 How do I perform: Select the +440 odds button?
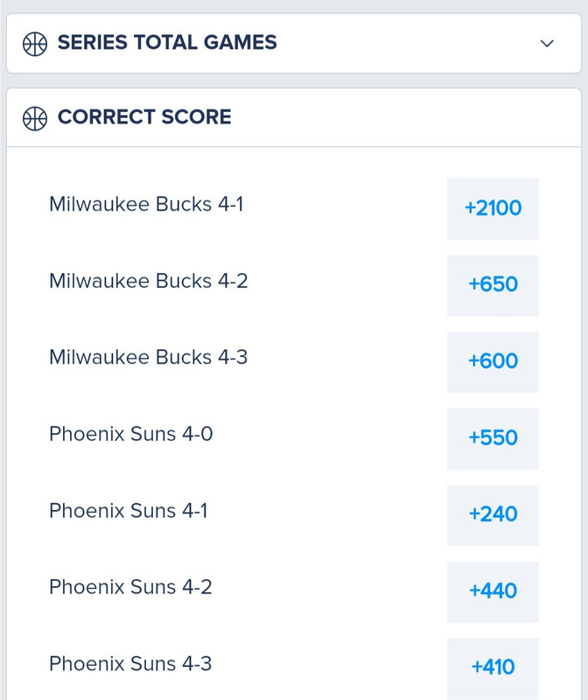point(493,592)
